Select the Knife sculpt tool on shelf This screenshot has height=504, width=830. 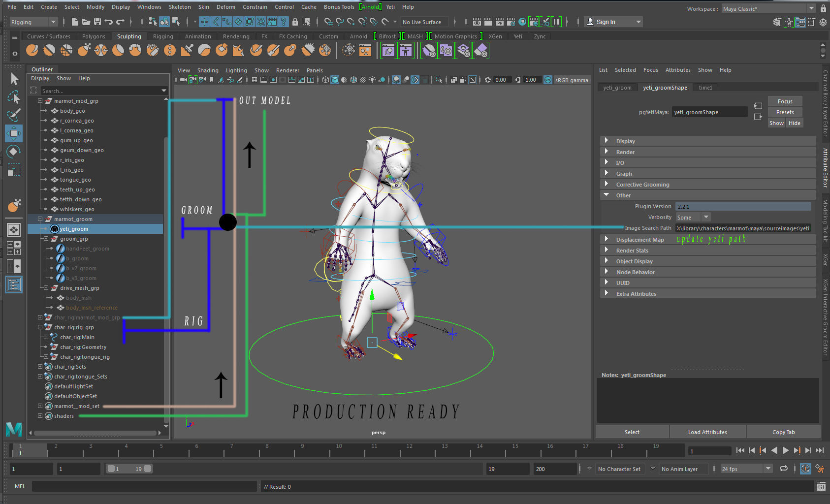256,50
